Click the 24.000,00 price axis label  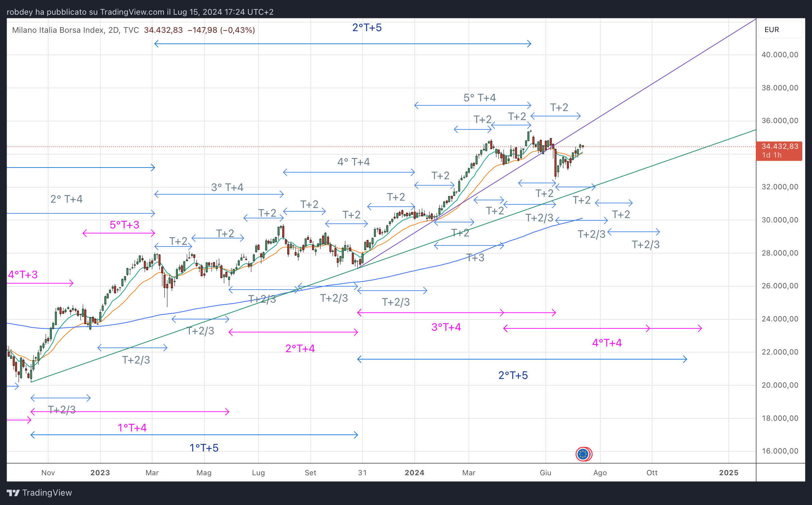(780, 319)
